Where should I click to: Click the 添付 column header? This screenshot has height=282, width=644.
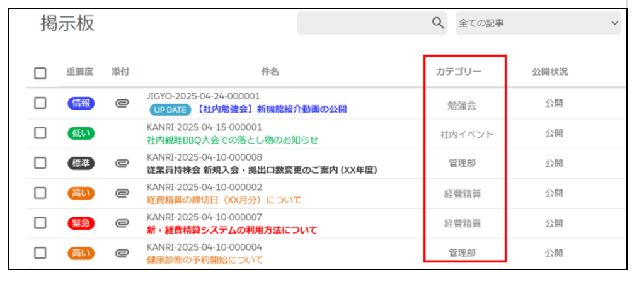tap(120, 72)
